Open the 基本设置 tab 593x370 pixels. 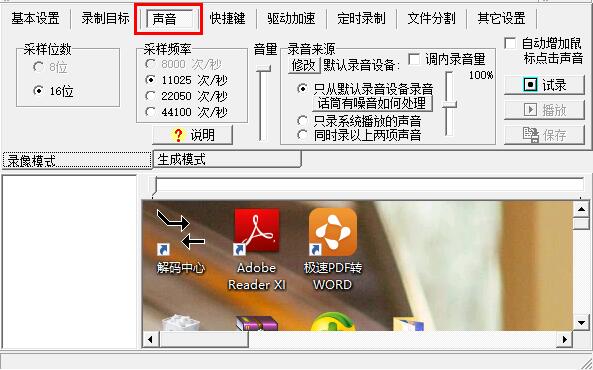click(x=35, y=18)
